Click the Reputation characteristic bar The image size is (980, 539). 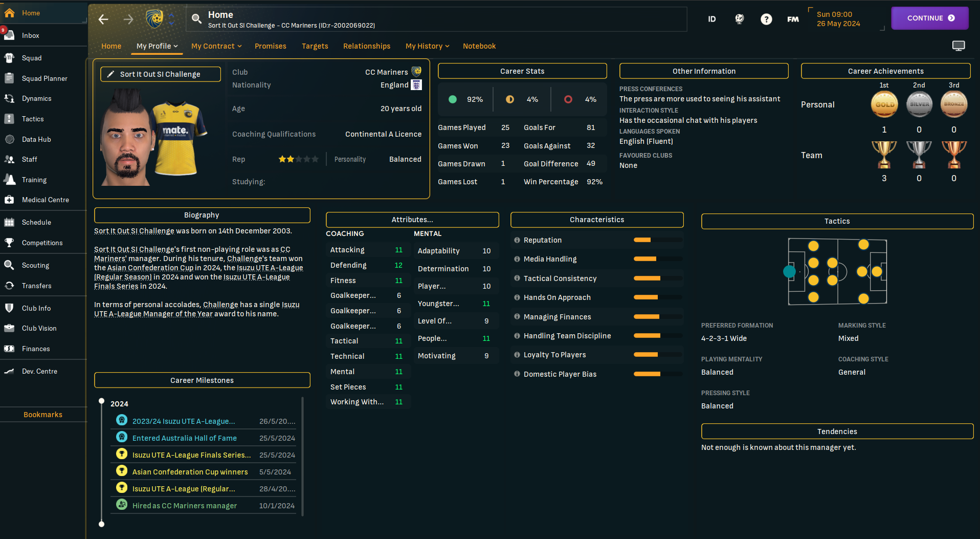click(658, 240)
